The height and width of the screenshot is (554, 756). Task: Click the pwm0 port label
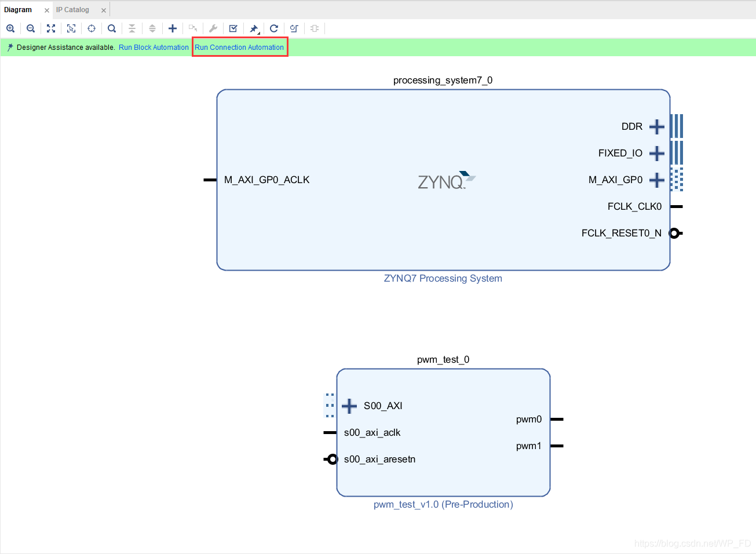pos(529,419)
